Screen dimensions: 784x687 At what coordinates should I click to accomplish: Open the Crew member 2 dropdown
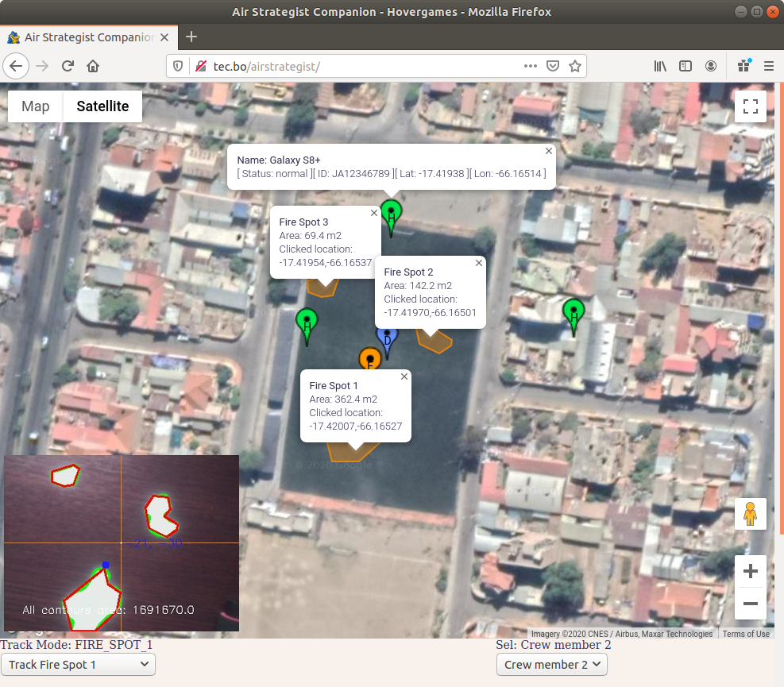(x=551, y=665)
